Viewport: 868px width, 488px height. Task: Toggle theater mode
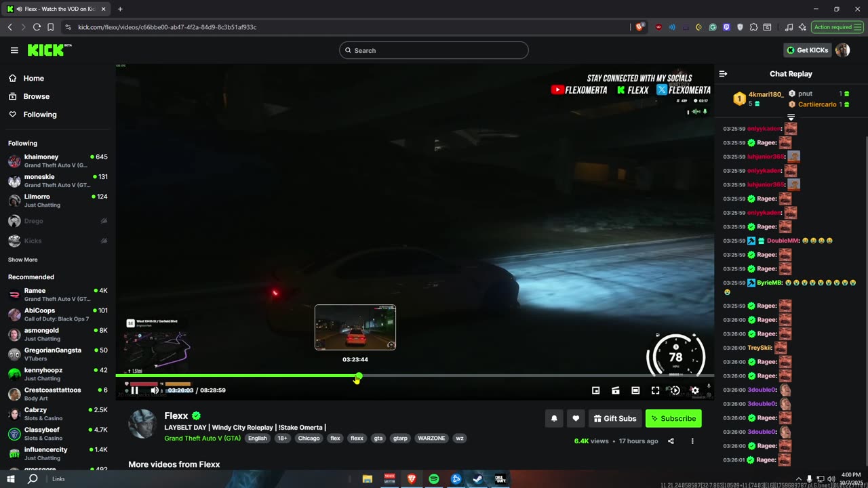[x=635, y=390]
